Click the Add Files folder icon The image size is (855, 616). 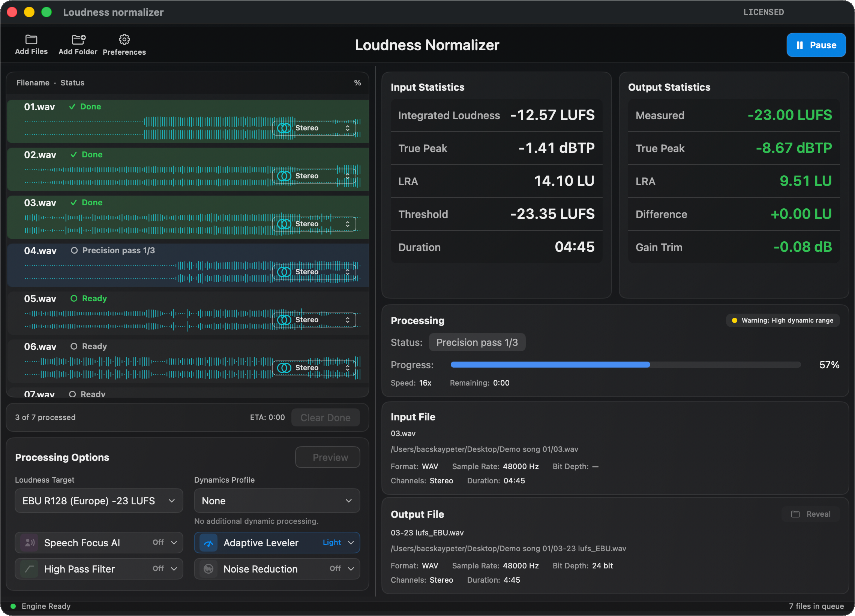click(x=31, y=40)
